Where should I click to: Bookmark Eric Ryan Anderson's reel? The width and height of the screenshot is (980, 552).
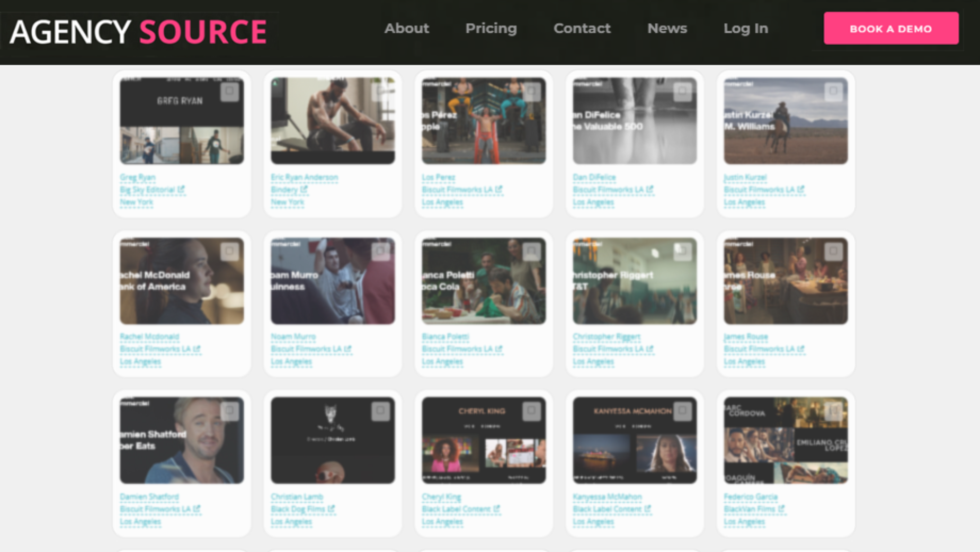[x=379, y=93]
